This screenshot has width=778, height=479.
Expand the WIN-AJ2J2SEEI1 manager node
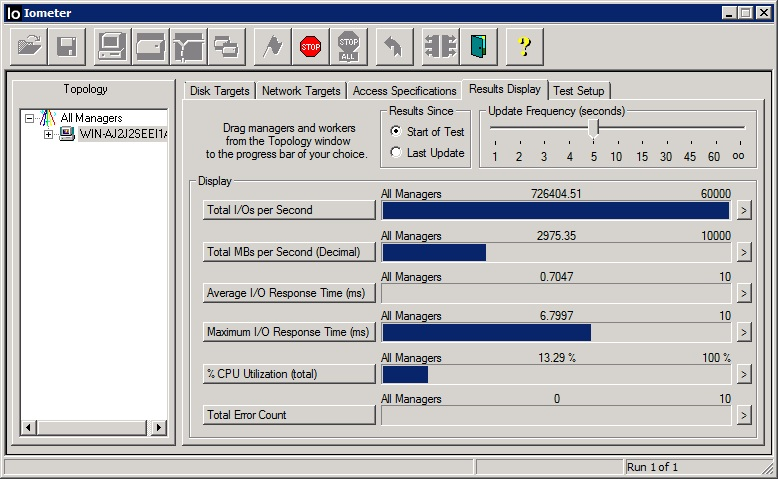pyautogui.click(x=48, y=134)
